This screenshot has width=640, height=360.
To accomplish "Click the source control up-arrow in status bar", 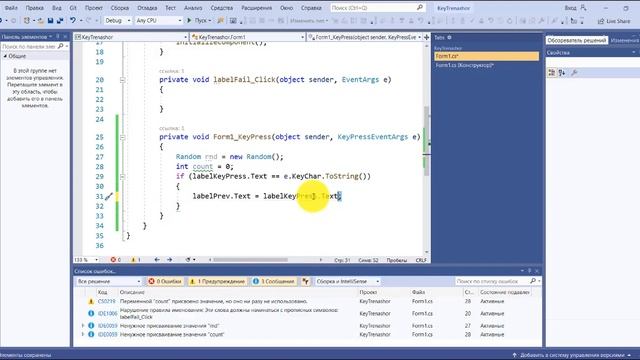I will (515, 355).
